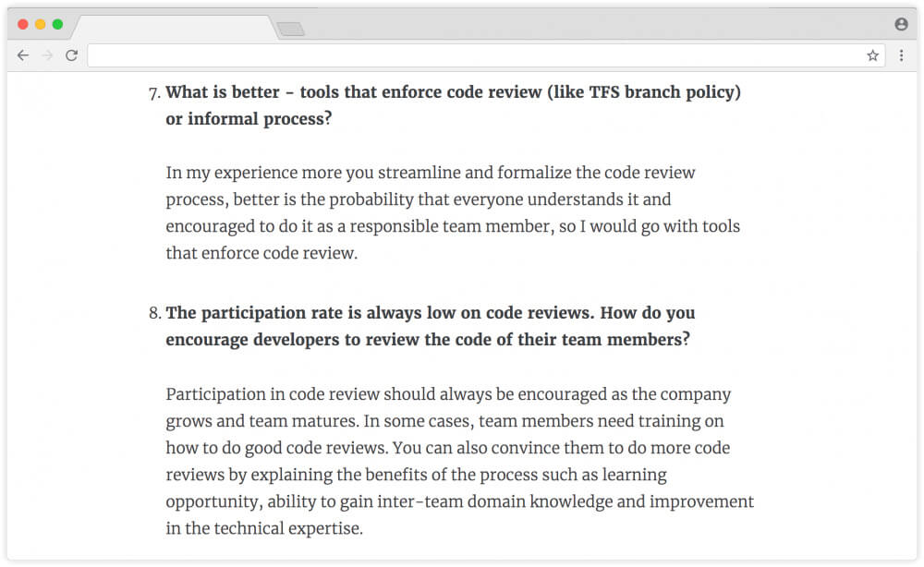Click the forward navigation arrow
The height and width of the screenshot is (567, 924).
[47, 55]
